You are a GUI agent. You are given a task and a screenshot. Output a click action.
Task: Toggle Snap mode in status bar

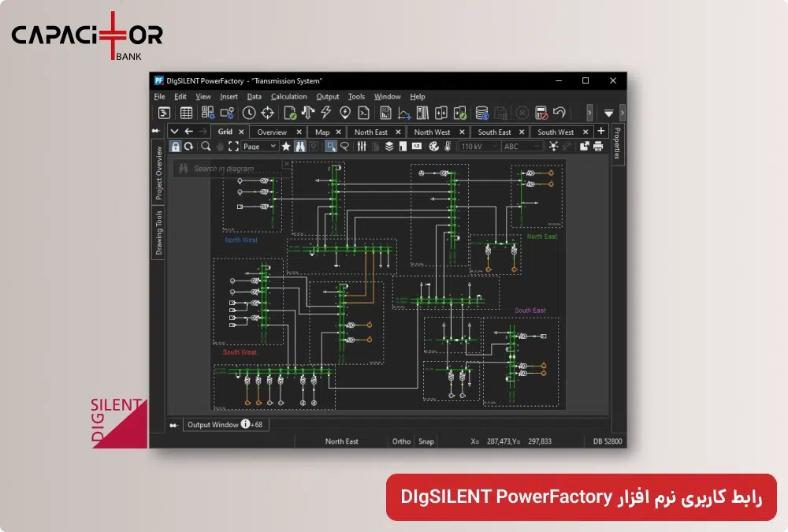pos(426,441)
